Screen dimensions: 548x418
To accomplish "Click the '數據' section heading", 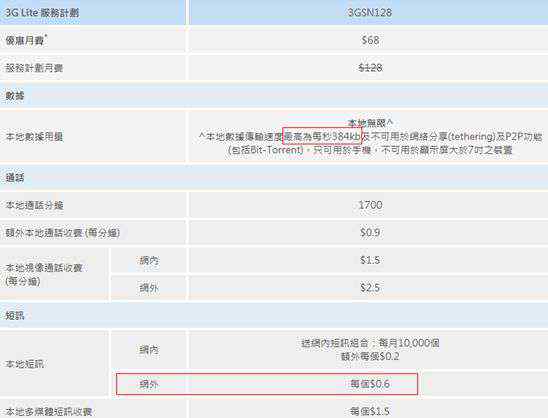I will (x=14, y=95).
